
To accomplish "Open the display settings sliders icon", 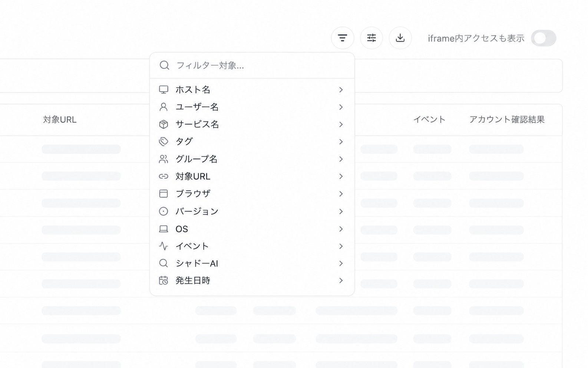I will [371, 38].
